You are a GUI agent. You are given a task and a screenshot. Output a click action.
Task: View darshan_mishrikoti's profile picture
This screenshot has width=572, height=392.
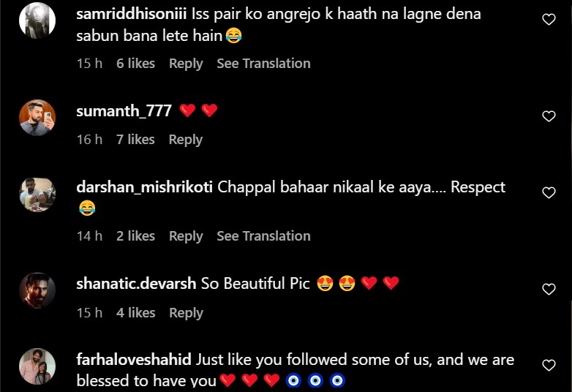37,195
